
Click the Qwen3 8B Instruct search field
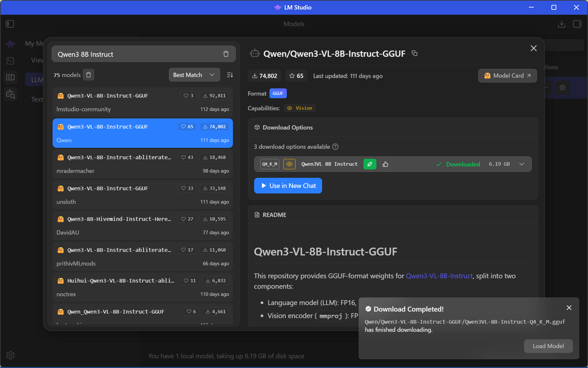[137, 54]
